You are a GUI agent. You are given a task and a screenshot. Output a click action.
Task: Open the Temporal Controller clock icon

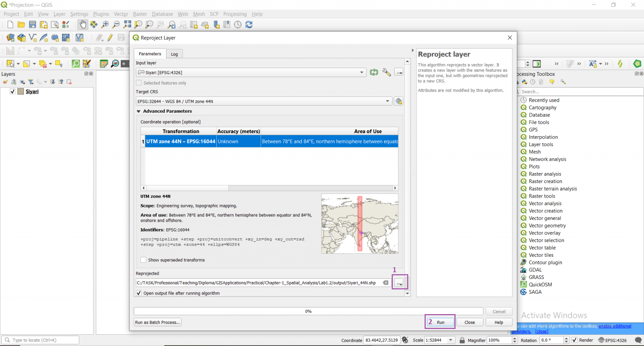coord(237,24)
